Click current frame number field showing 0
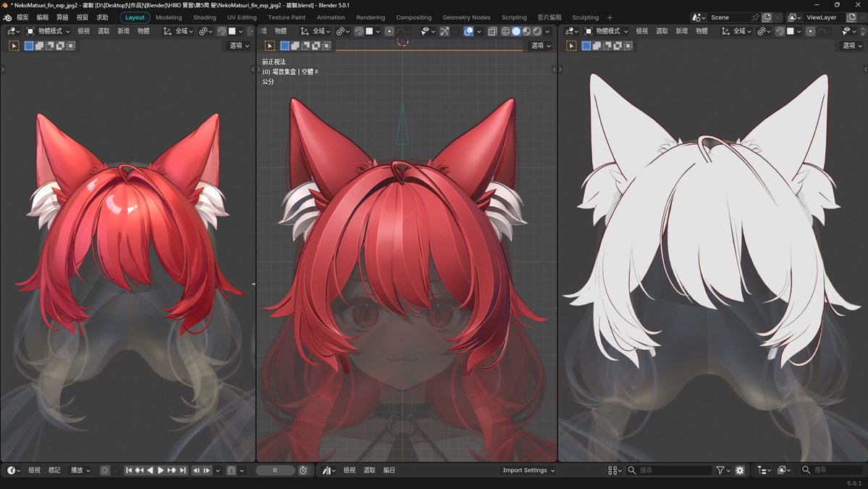The height and width of the screenshot is (489, 868). coord(275,470)
